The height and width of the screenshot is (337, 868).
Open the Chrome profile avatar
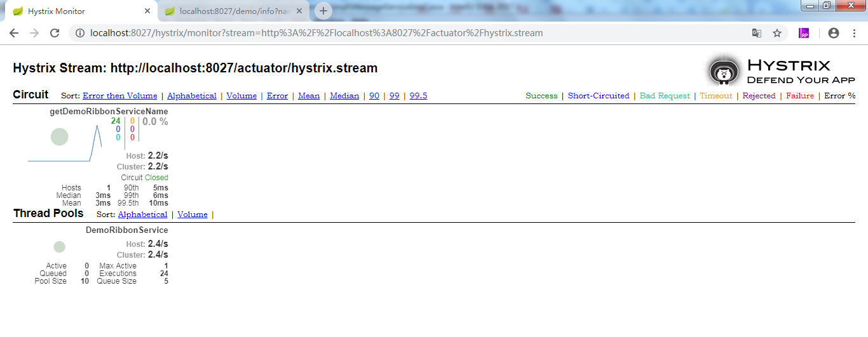(834, 33)
